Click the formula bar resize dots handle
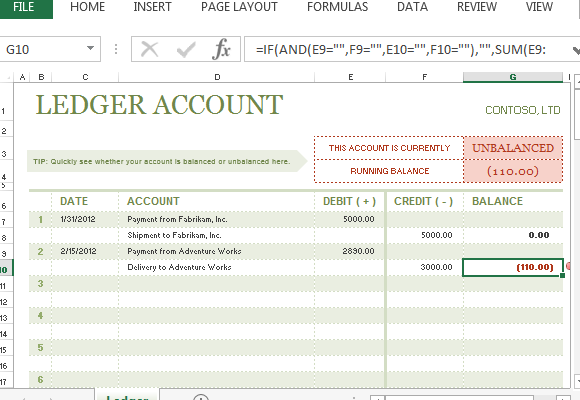Image resolution: width=580 pixels, height=400 pixels. point(116,49)
